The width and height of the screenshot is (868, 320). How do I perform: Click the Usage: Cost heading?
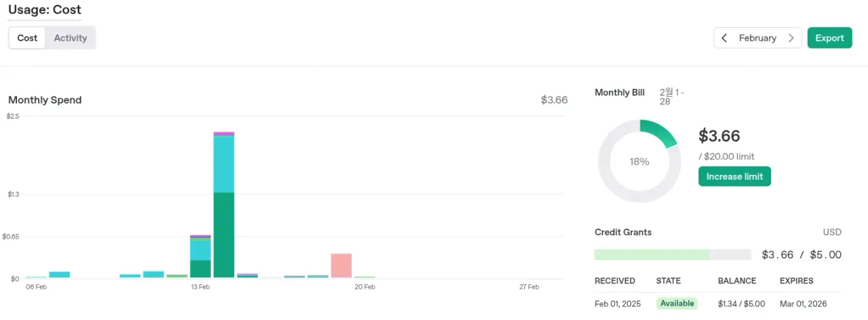tap(45, 10)
